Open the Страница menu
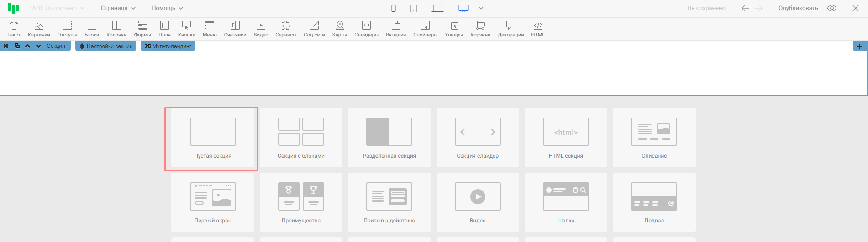This screenshot has height=242, width=868. coord(118,8)
